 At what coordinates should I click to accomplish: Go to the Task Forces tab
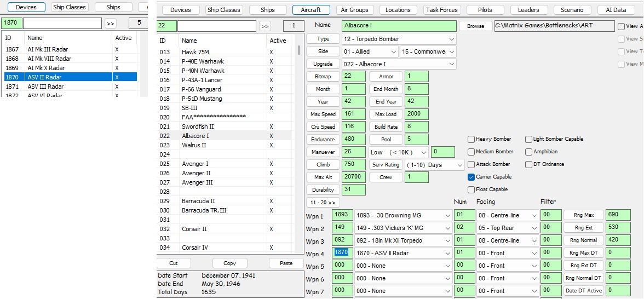441,10
